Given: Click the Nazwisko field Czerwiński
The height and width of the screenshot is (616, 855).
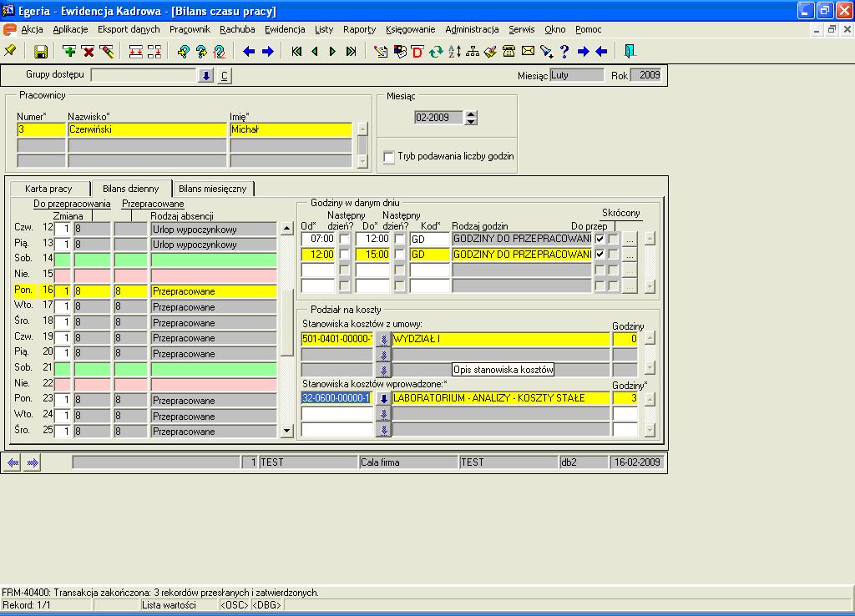Looking at the screenshot, I should 147,129.
